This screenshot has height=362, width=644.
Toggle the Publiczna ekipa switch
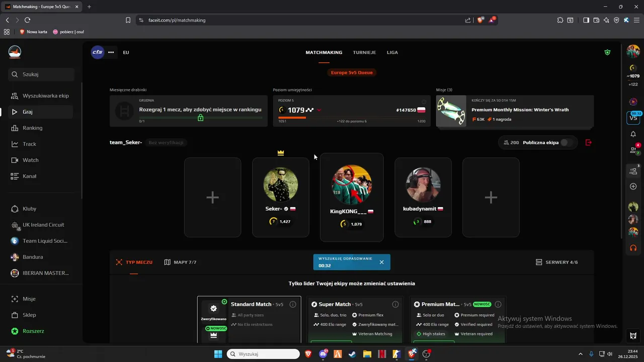pos(567,142)
